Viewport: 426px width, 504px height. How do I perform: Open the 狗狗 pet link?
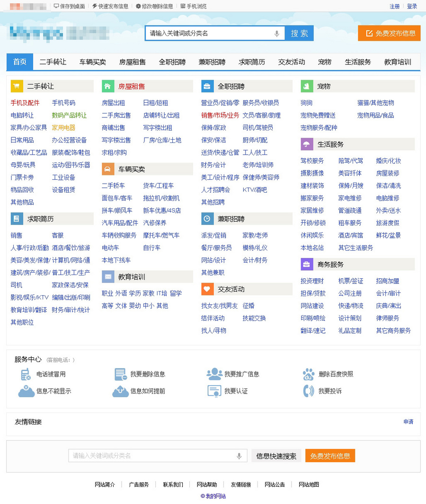click(306, 103)
